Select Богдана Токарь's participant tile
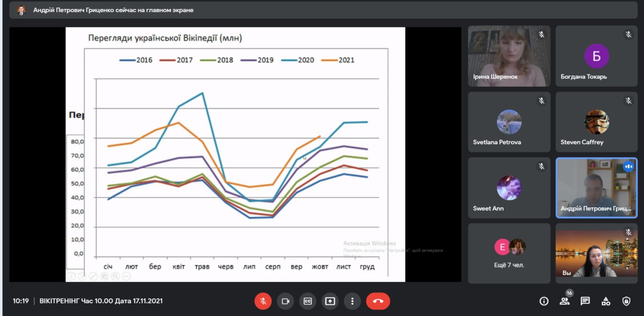 click(597, 56)
